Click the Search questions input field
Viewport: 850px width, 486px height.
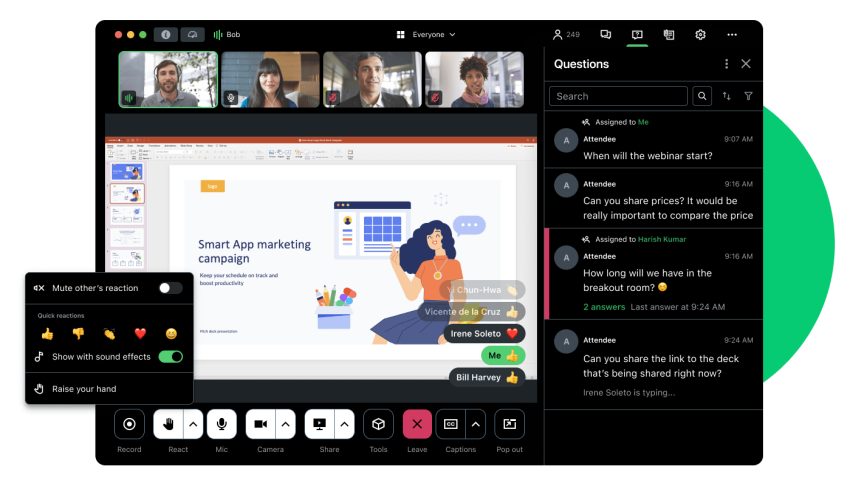tap(619, 96)
